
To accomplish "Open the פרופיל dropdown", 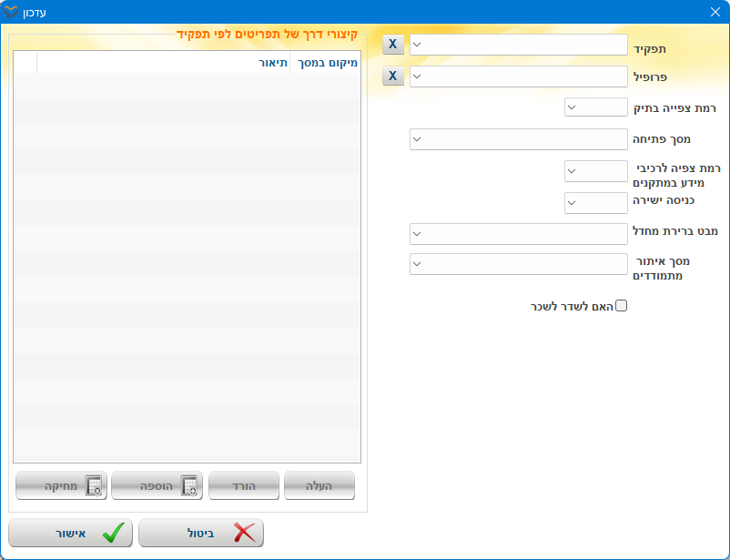I will pyautogui.click(x=519, y=76).
